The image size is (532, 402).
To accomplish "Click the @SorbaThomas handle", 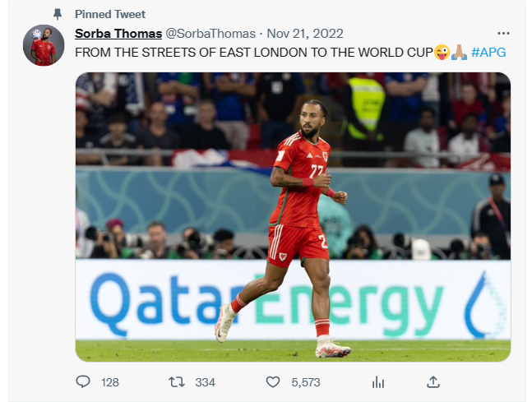I will point(210,34).
